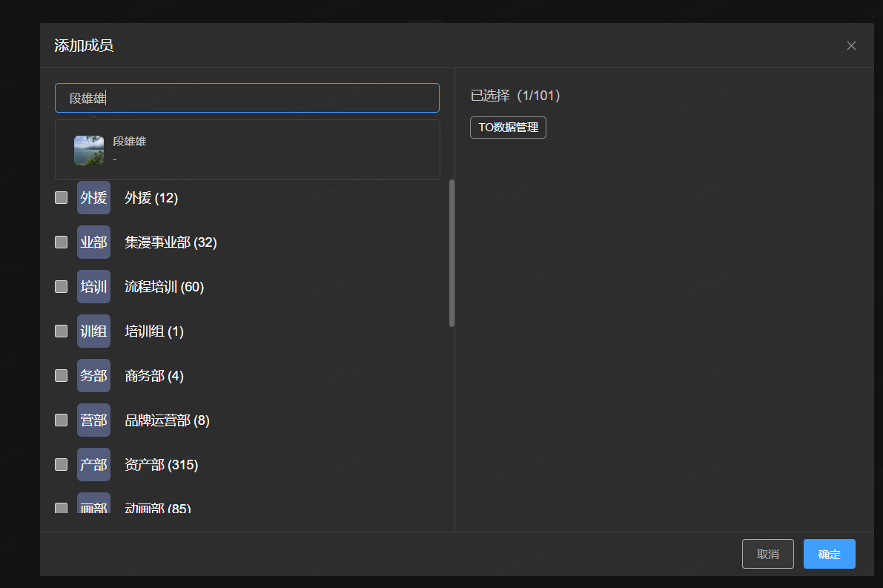Check the box for 资产部 (315)
The height and width of the screenshot is (588, 883).
point(62,465)
